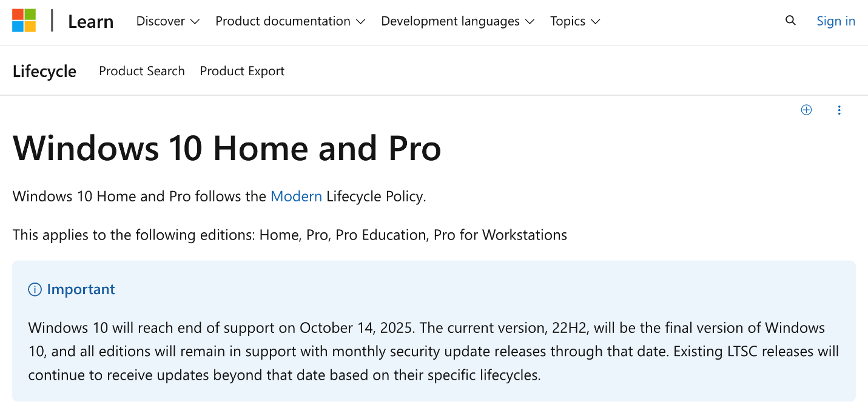
Task: Open the three-dot more options menu
Action: click(x=839, y=110)
